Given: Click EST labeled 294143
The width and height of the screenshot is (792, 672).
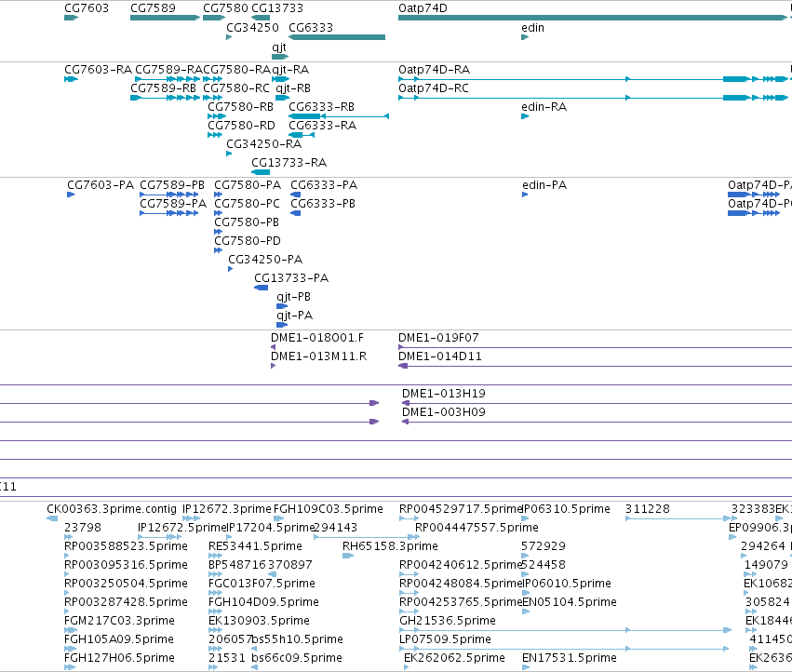Looking at the screenshot, I should pyautogui.click(x=335, y=528).
